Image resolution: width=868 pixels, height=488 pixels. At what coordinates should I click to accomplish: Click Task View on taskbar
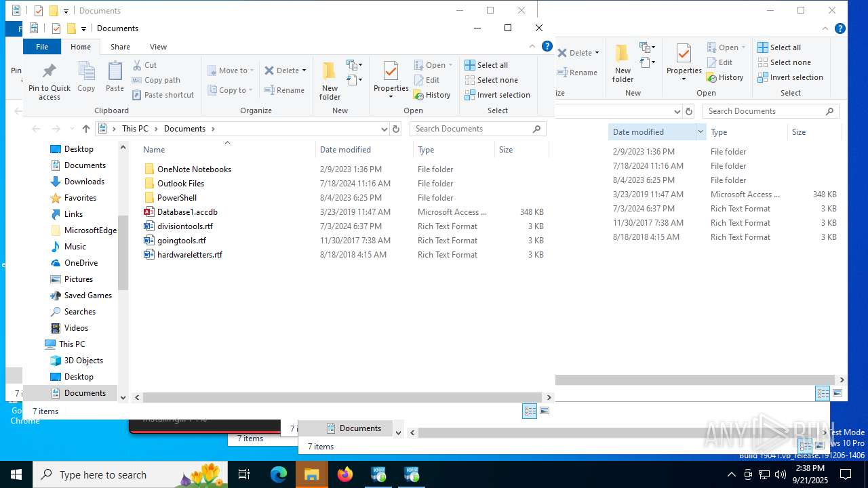[244, 474]
